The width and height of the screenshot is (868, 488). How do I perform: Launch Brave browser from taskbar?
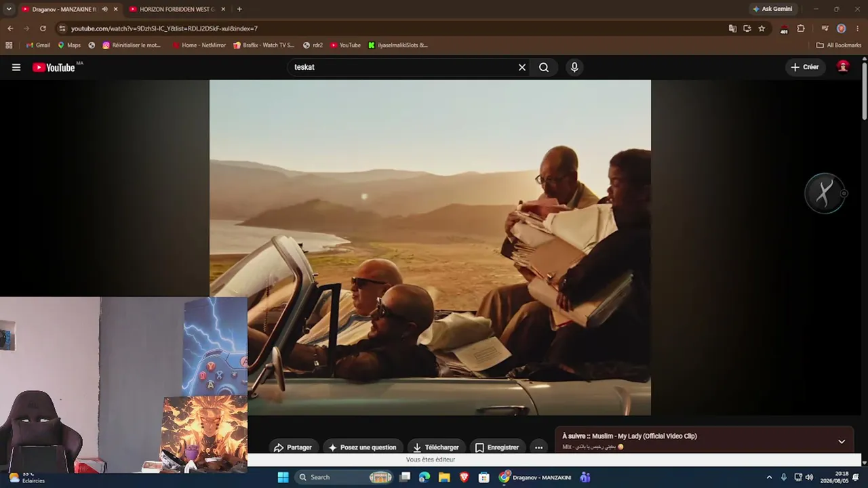tap(464, 477)
